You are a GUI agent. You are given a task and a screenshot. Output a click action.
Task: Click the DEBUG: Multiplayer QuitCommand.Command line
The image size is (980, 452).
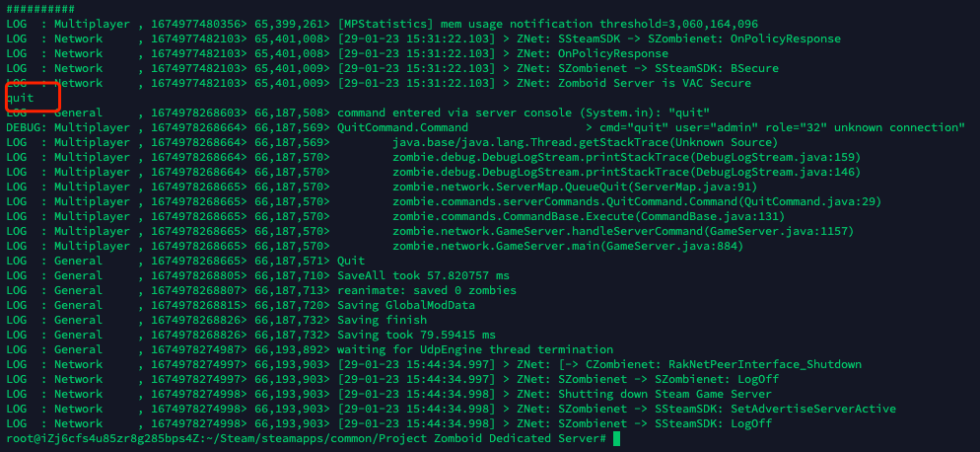click(x=486, y=127)
